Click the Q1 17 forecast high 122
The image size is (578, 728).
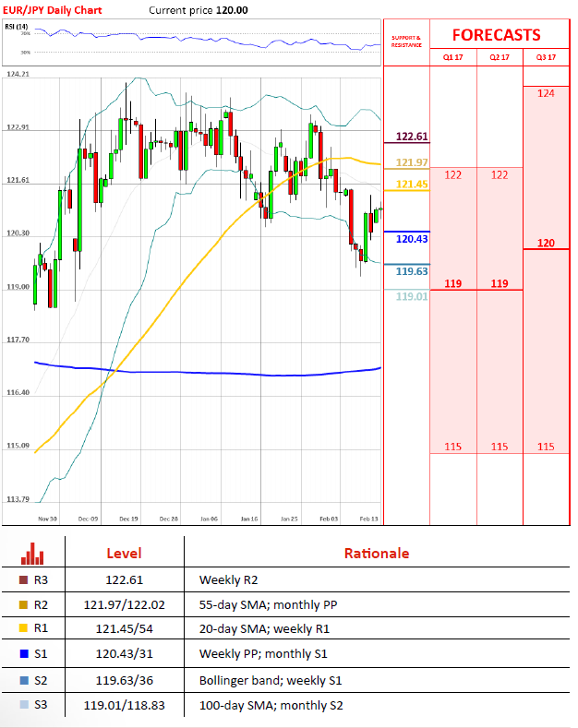tap(453, 175)
